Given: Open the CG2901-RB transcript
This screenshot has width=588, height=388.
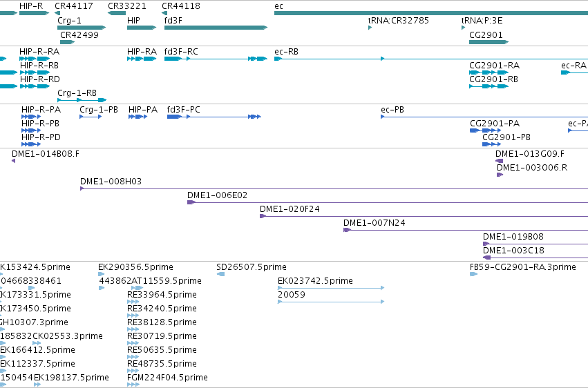Looking at the screenshot, I should (x=489, y=86).
